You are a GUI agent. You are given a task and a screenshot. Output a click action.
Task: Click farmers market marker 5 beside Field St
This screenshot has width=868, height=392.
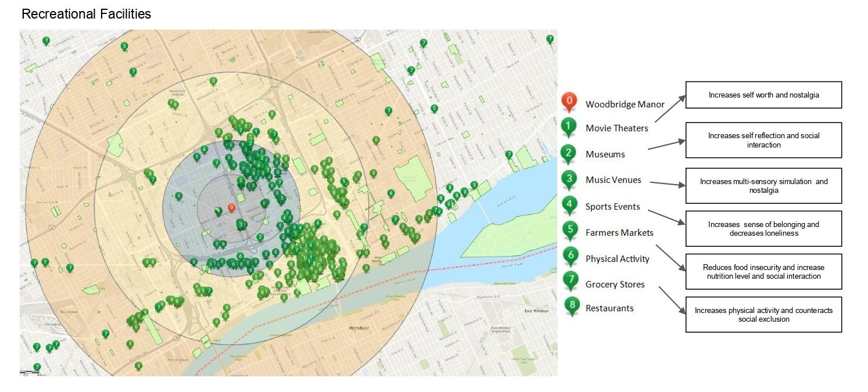tap(434, 109)
